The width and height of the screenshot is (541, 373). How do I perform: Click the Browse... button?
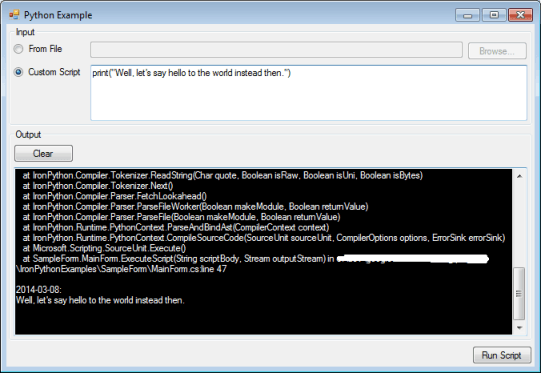pos(497,51)
